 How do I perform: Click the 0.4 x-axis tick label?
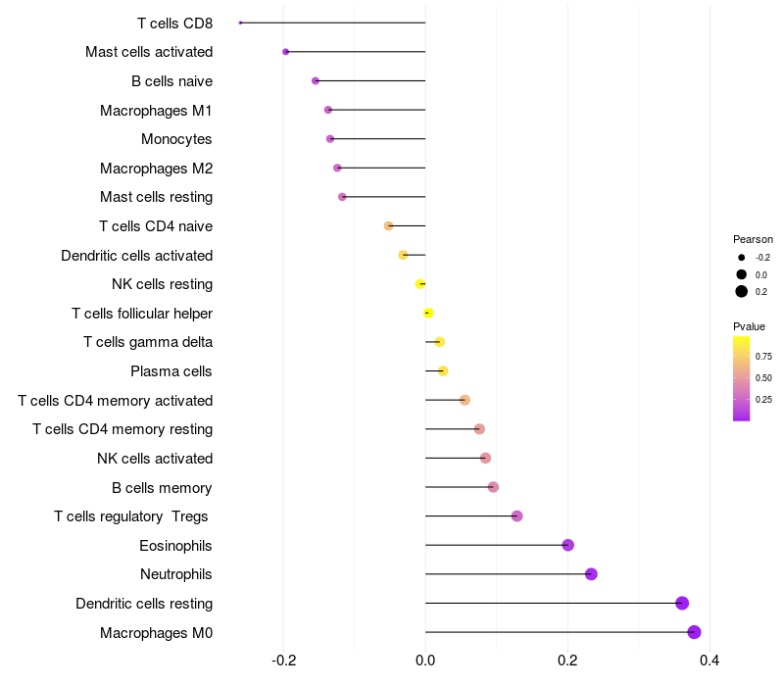coord(710,661)
